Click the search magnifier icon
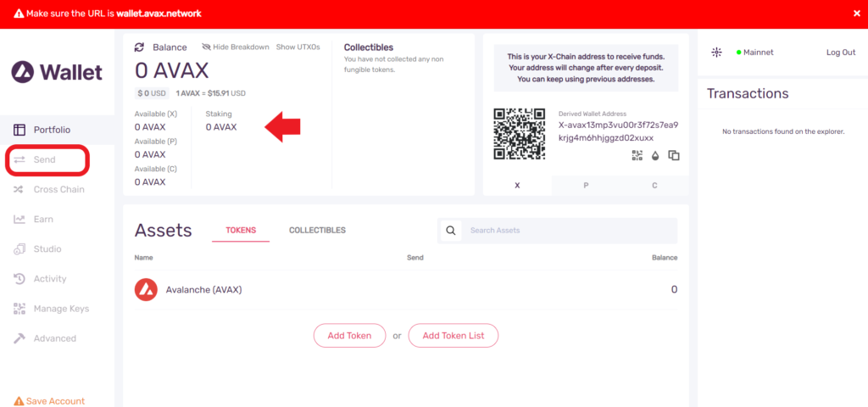The image size is (868, 407). (451, 231)
